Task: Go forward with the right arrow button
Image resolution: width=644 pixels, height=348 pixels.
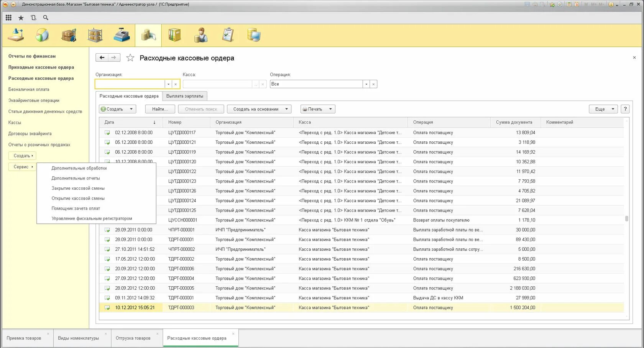Action: 114,57
